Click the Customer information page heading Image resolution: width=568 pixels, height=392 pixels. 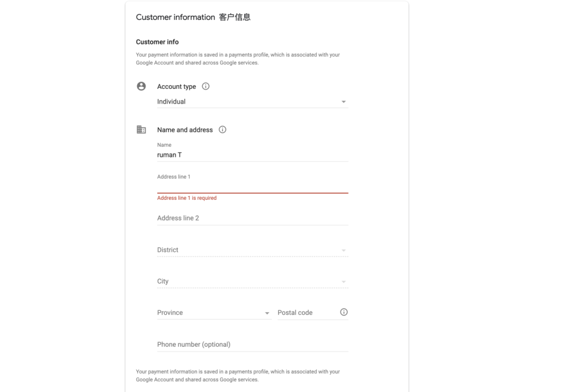coord(193,17)
